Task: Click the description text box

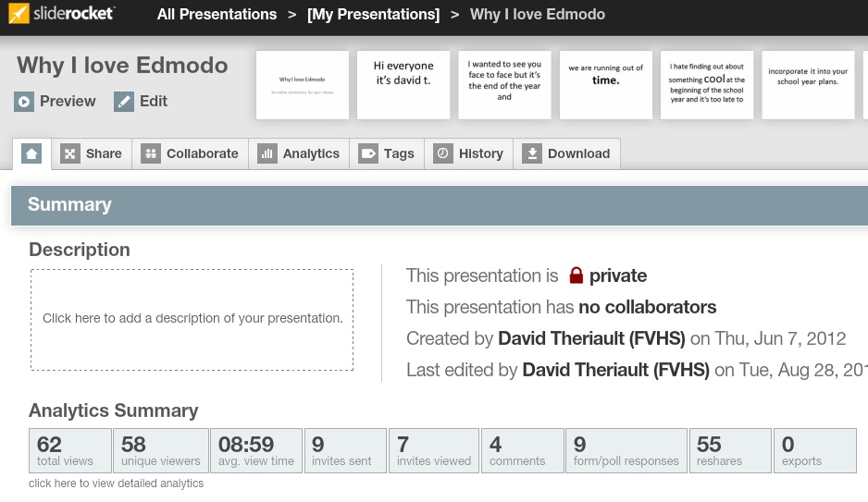Action: point(192,319)
